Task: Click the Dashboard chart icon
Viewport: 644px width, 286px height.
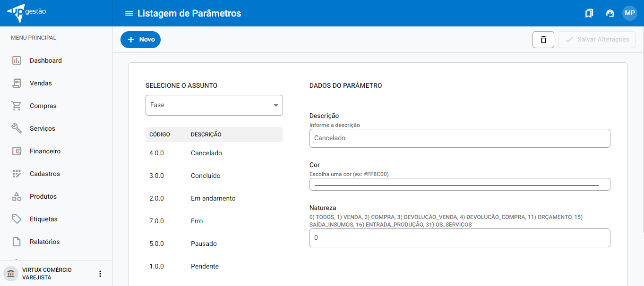Action: tap(17, 60)
